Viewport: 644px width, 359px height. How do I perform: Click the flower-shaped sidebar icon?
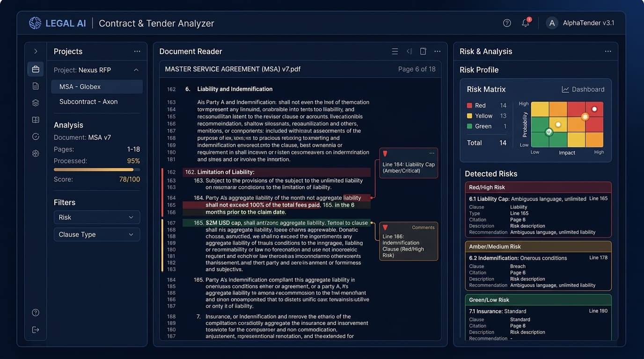(x=36, y=153)
